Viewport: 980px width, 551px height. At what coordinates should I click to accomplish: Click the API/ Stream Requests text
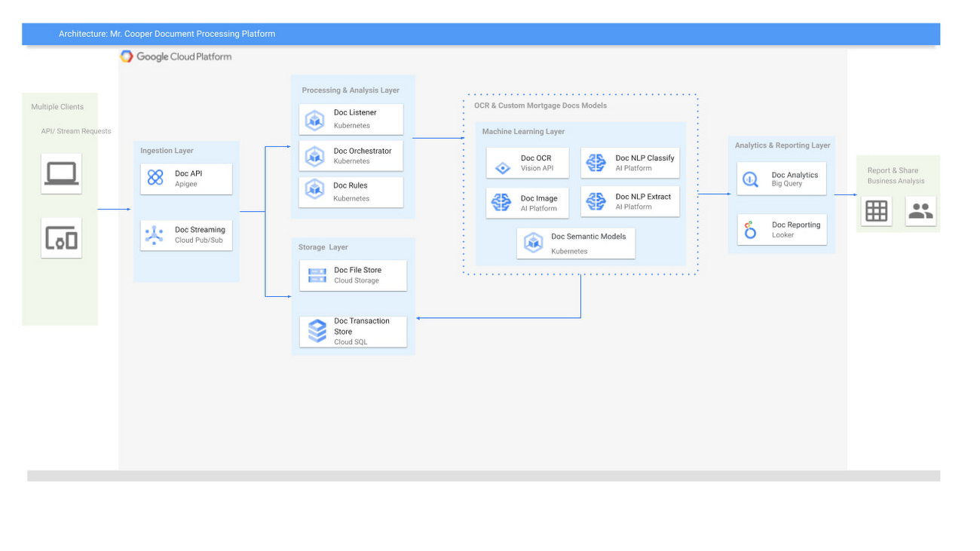[76, 131]
